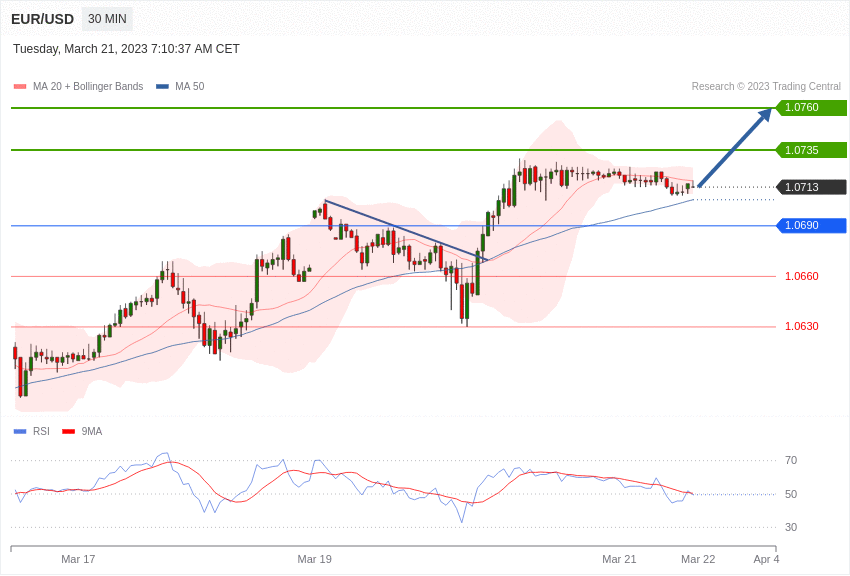Click the 'Mar 17' date axis label
Image resolution: width=850 pixels, height=576 pixels.
point(78,559)
